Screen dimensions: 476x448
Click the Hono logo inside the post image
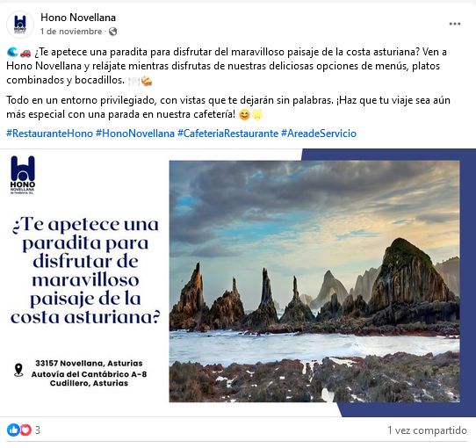tap(23, 175)
